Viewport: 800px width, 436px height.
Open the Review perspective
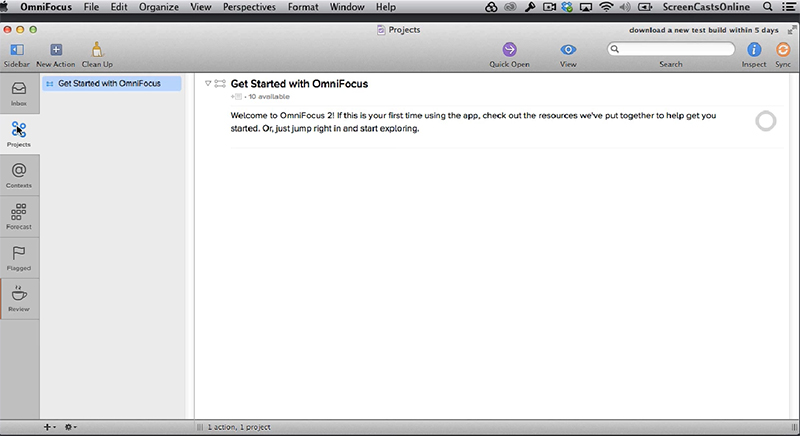pyautogui.click(x=18, y=296)
